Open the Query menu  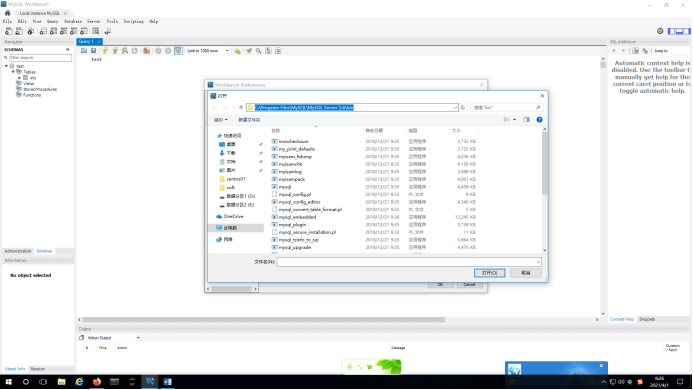52,21
